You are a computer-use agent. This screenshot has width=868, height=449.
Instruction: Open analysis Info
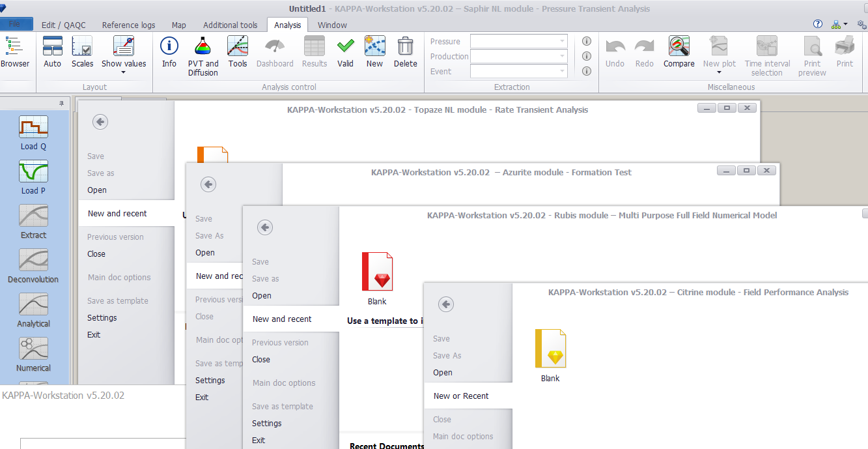tap(169, 52)
